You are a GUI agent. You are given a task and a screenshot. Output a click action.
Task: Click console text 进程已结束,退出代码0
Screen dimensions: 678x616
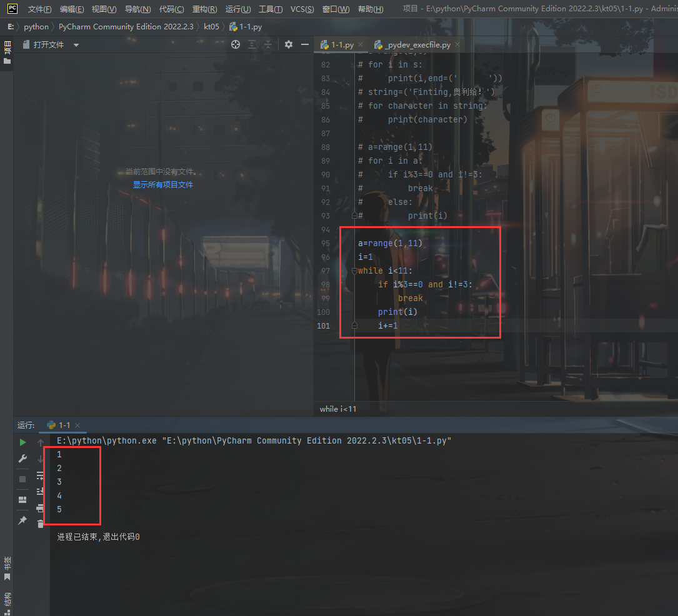coord(99,537)
